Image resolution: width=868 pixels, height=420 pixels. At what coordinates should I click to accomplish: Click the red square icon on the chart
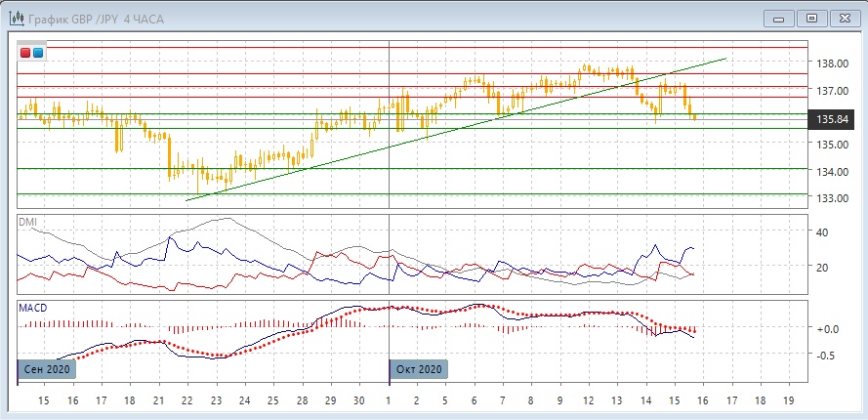(x=25, y=53)
